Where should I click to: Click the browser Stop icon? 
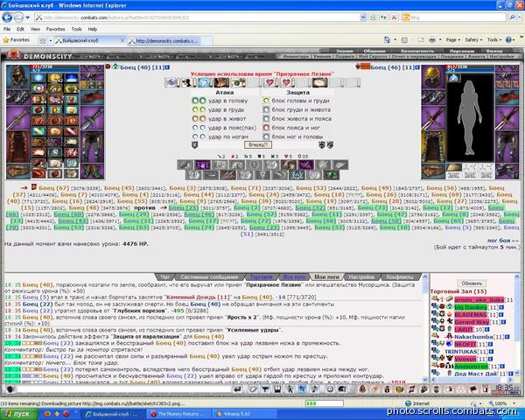click(x=394, y=17)
